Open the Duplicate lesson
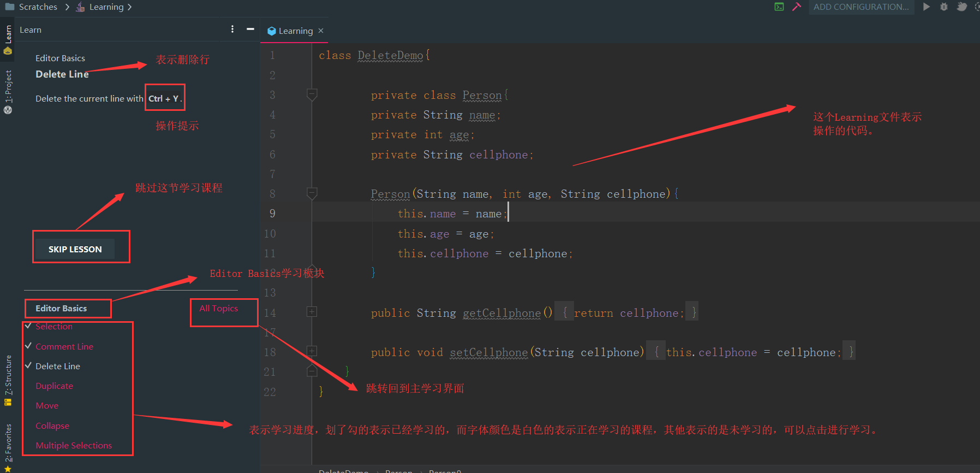This screenshot has width=980, height=473. coord(55,386)
